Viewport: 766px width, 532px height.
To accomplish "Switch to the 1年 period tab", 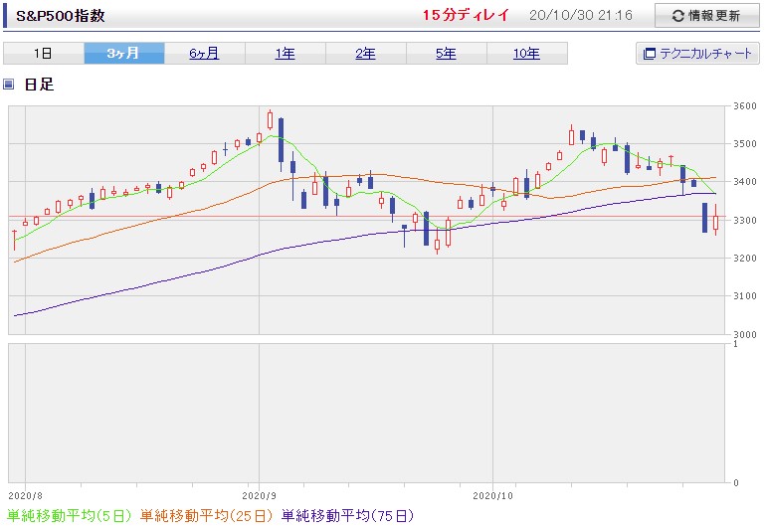I will pos(286,54).
